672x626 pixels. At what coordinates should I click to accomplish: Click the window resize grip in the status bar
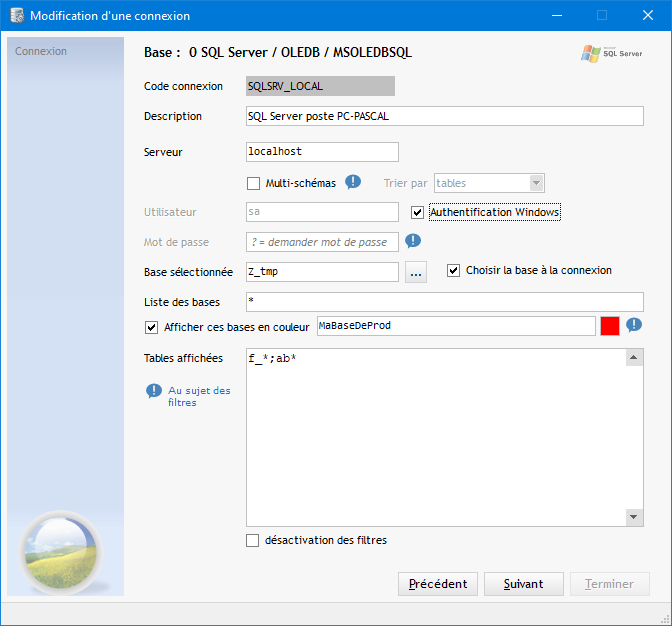[666, 619]
